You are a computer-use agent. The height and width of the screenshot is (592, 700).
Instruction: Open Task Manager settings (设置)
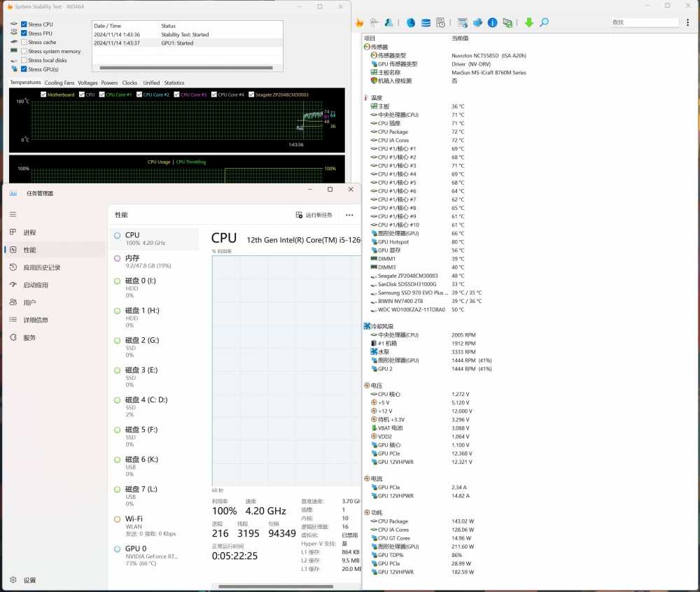[22, 580]
